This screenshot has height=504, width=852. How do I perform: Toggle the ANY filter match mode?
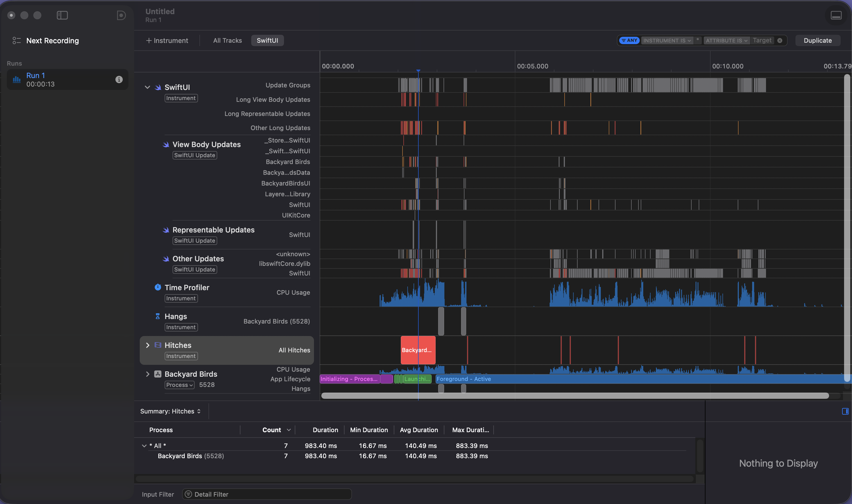coord(629,40)
